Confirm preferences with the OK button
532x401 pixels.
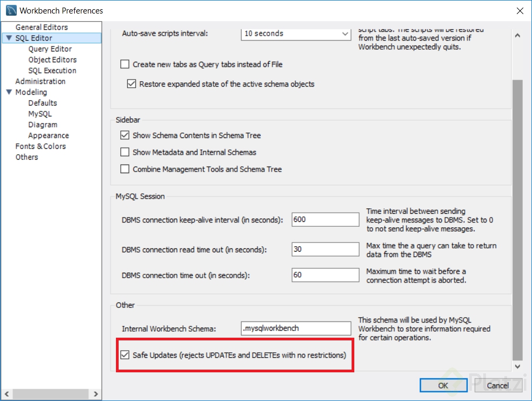coord(443,385)
